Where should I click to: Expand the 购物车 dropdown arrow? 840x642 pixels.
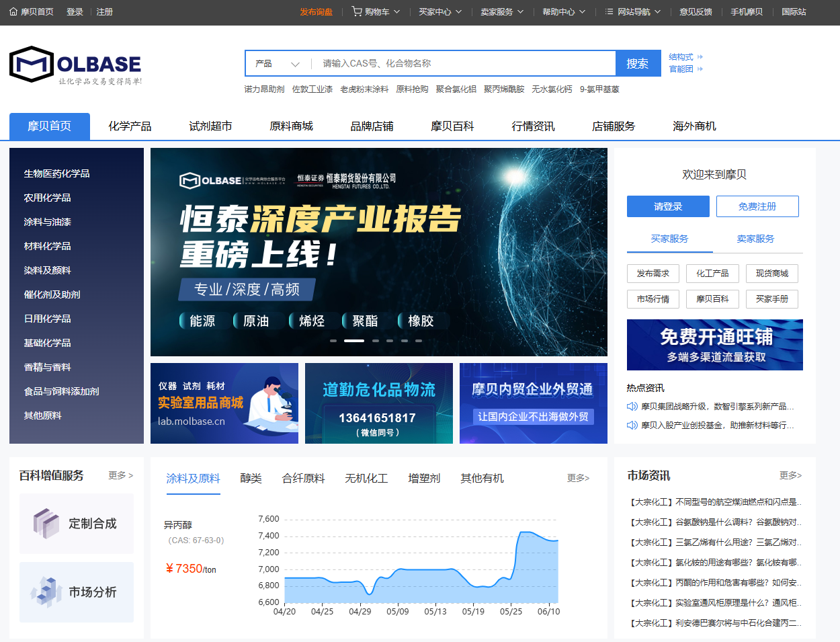pyautogui.click(x=396, y=11)
